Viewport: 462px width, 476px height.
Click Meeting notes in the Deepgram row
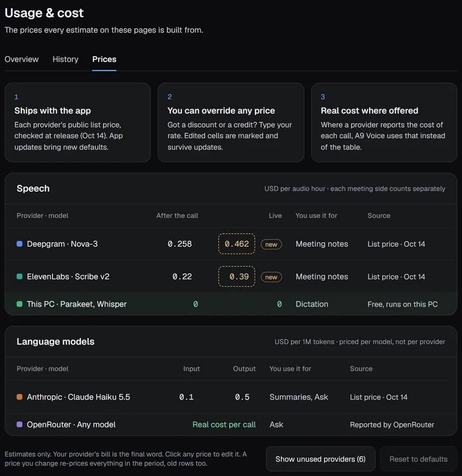322,244
